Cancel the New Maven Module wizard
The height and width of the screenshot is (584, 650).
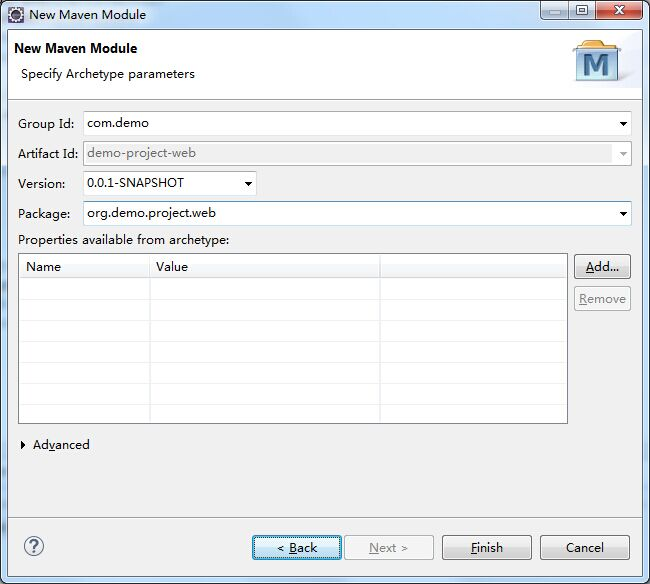click(585, 548)
